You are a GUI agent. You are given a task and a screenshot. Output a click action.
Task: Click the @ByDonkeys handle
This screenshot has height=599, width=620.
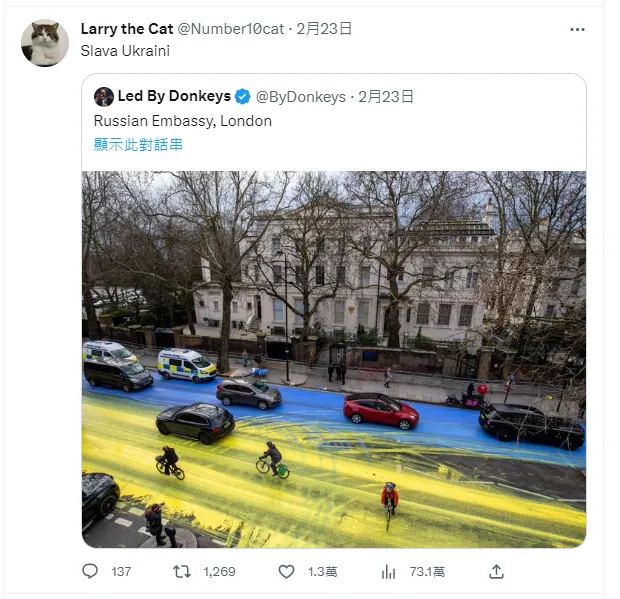pos(301,97)
